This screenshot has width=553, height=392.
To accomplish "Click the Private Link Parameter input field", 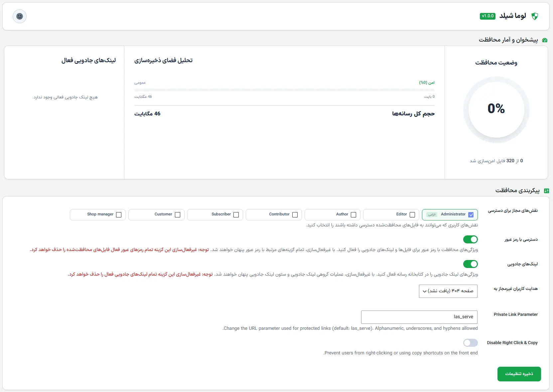I will pyautogui.click(x=419, y=317).
